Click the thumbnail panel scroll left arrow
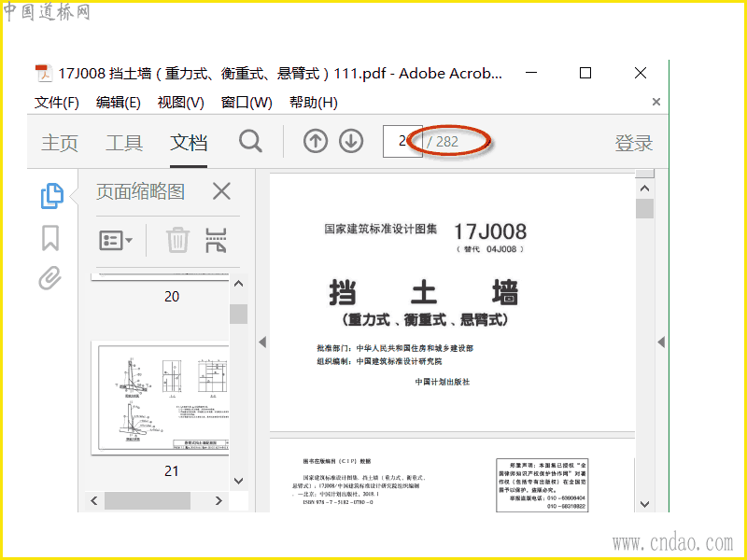747x560 pixels. click(94, 500)
